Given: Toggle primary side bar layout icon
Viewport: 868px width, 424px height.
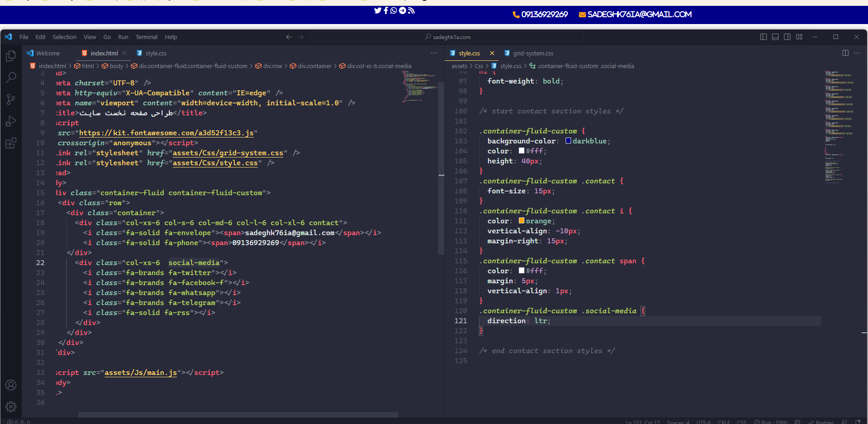Looking at the screenshot, I should tap(764, 37).
